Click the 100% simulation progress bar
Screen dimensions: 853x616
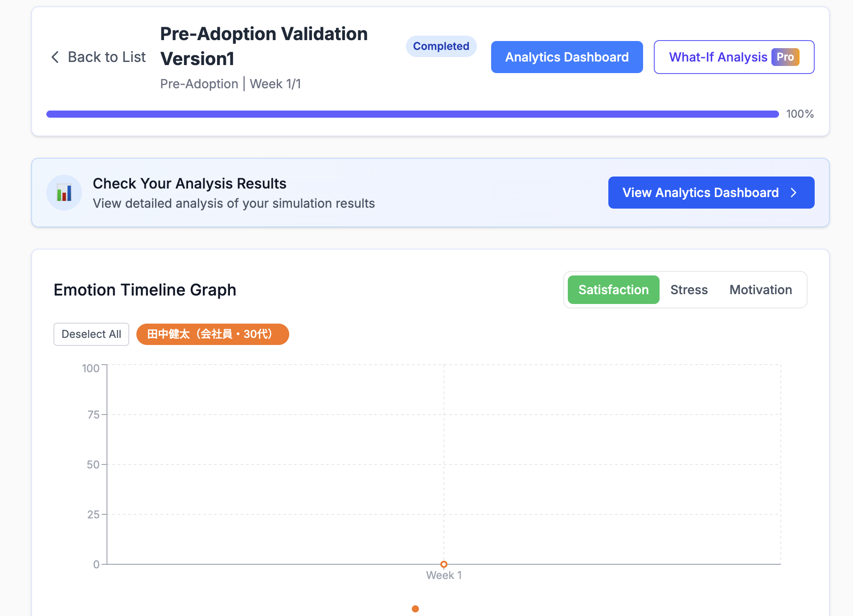(413, 114)
